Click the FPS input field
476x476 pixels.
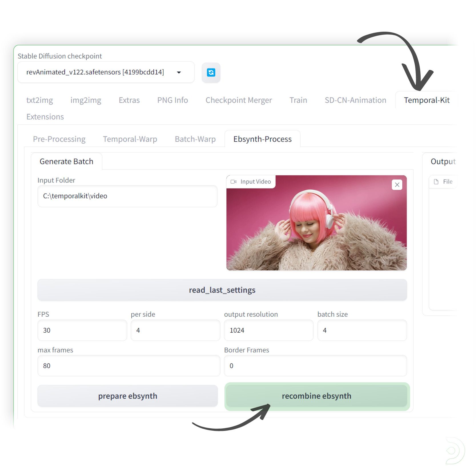pos(82,330)
